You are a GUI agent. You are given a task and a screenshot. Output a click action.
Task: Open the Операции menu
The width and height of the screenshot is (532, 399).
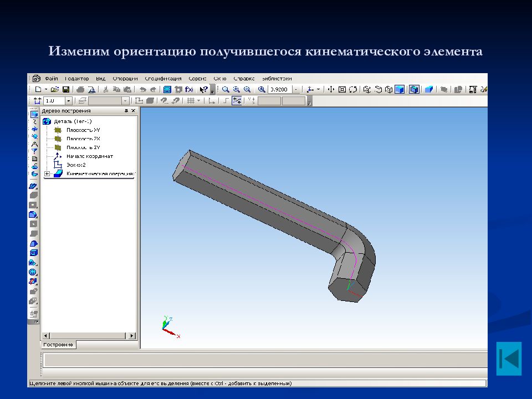point(125,78)
